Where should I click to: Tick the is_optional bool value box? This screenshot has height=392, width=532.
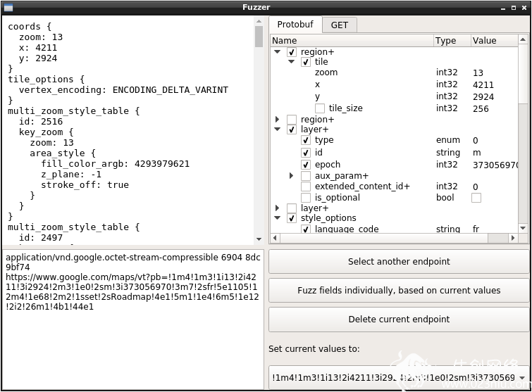(476, 198)
